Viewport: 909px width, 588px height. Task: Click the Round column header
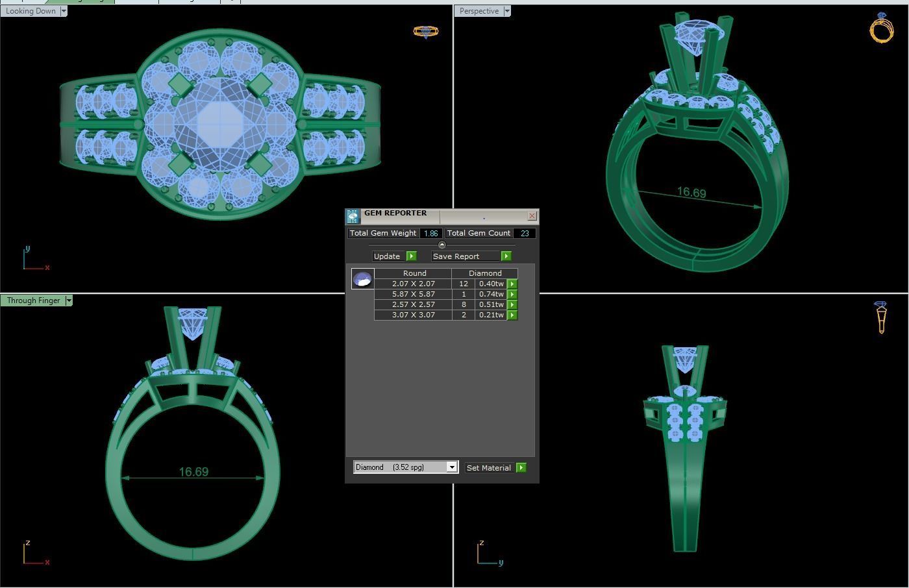pos(414,273)
